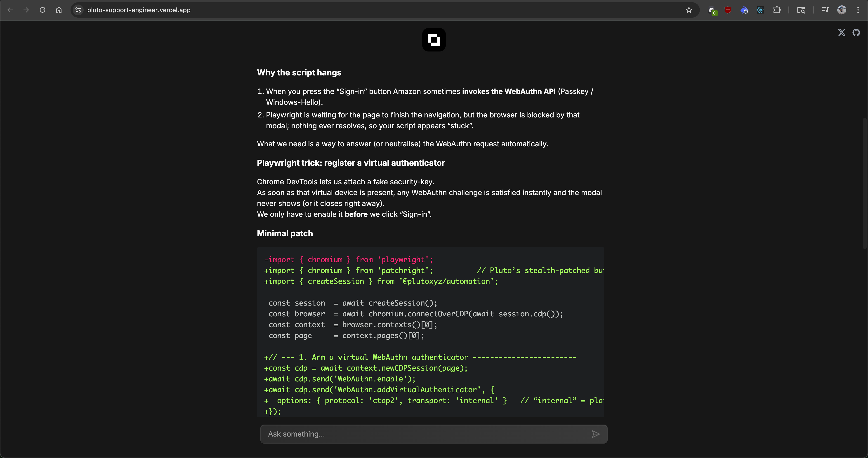The image size is (868, 458).
Task: Open the media playback controls icon
Action: [x=825, y=10]
